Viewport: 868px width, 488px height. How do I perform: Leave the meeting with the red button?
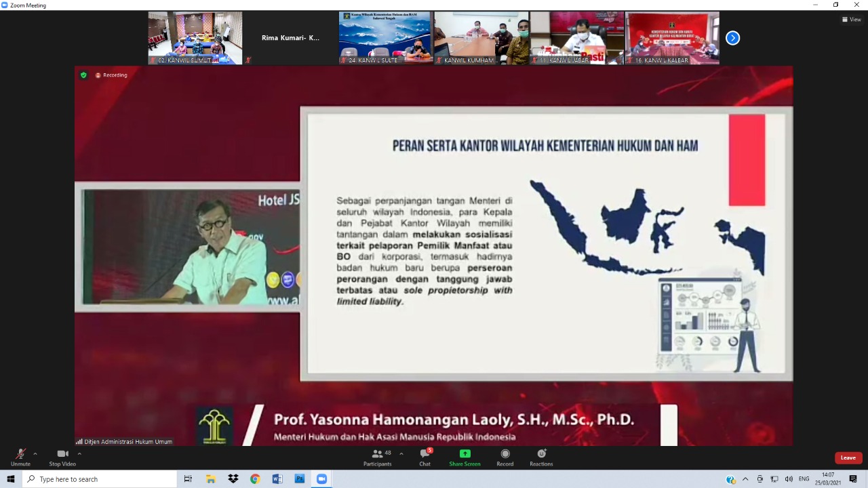click(x=848, y=457)
